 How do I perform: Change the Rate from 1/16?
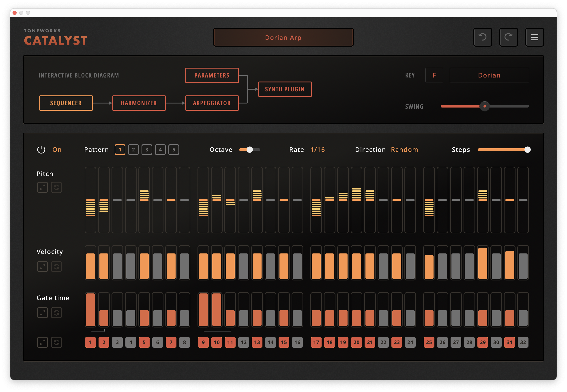point(317,149)
